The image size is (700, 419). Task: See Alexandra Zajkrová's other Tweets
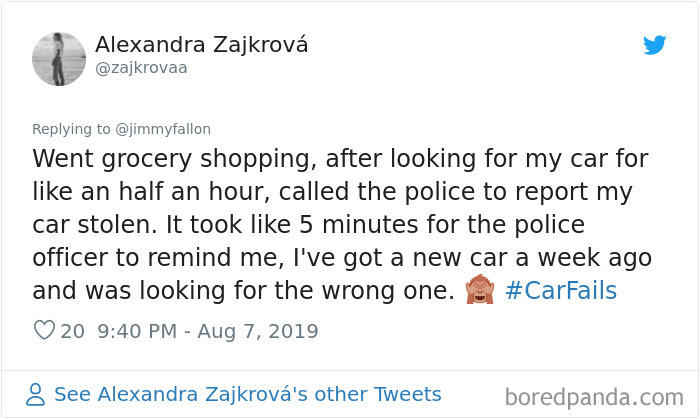(x=247, y=394)
